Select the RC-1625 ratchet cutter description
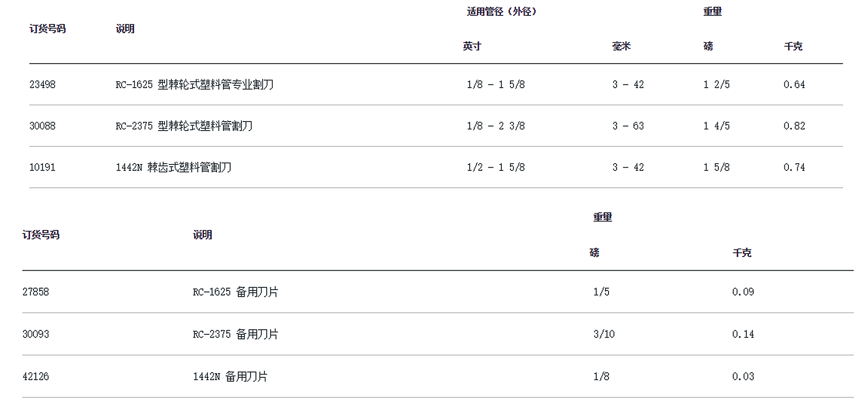 [x=194, y=84]
